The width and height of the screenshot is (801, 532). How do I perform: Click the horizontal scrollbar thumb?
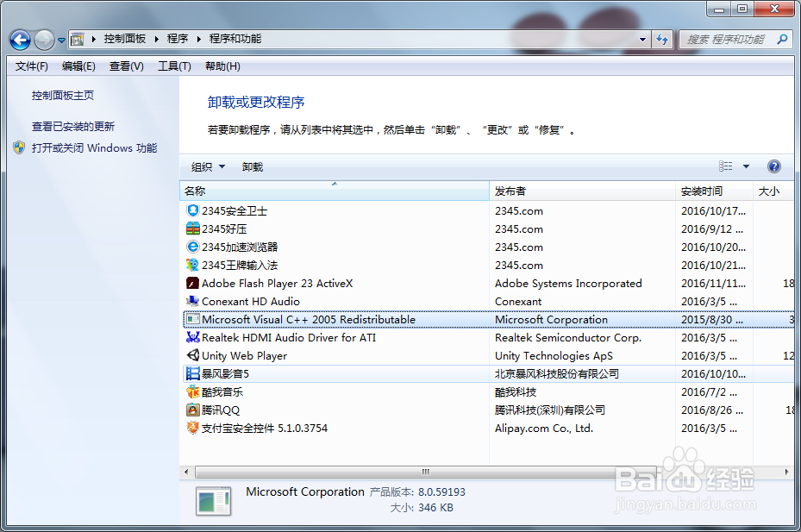click(426, 472)
